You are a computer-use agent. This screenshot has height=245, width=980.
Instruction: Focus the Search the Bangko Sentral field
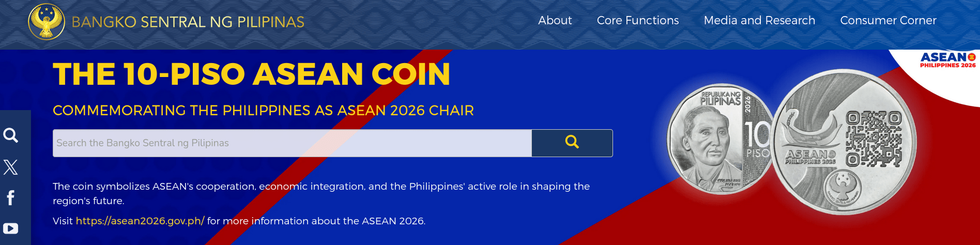tap(292, 143)
